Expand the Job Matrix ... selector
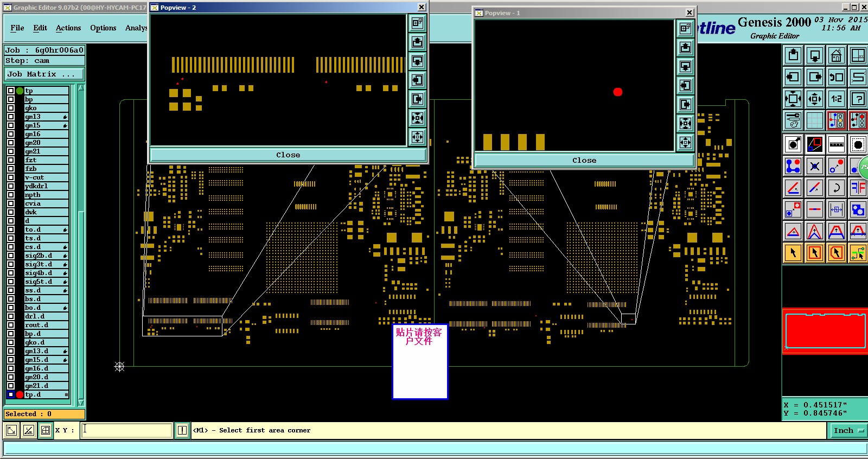The height and width of the screenshot is (459, 868). pyautogui.click(x=44, y=74)
